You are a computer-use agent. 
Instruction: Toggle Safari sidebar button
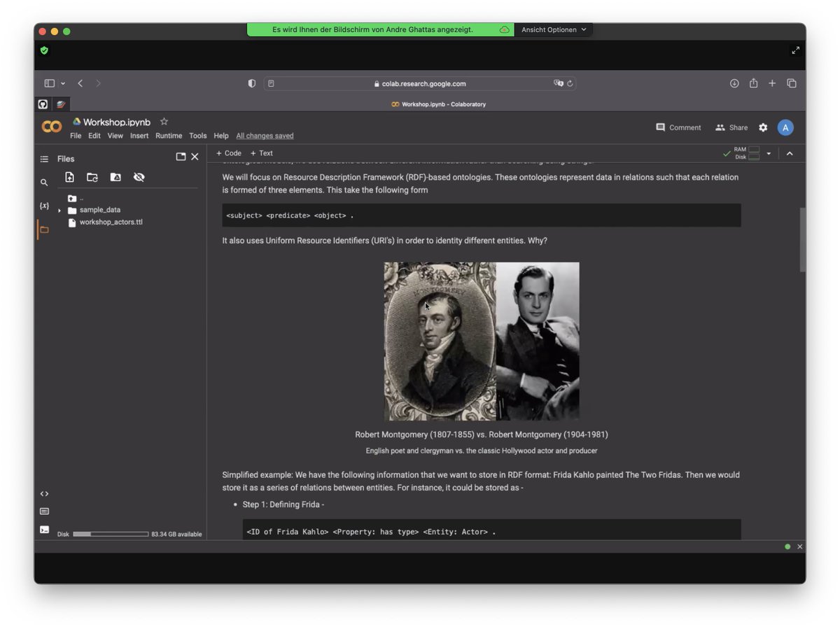pyautogui.click(x=49, y=83)
